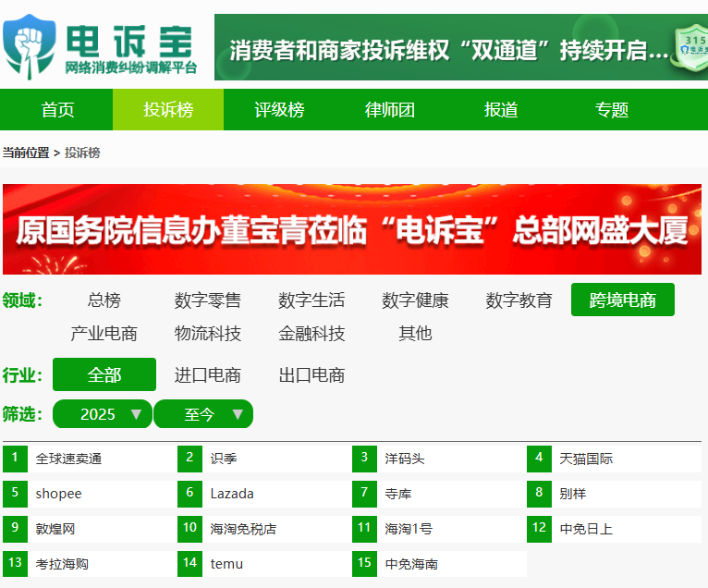This screenshot has height=588, width=708.
Task: Open ranking entry shopee
Action: pos(59,494)
